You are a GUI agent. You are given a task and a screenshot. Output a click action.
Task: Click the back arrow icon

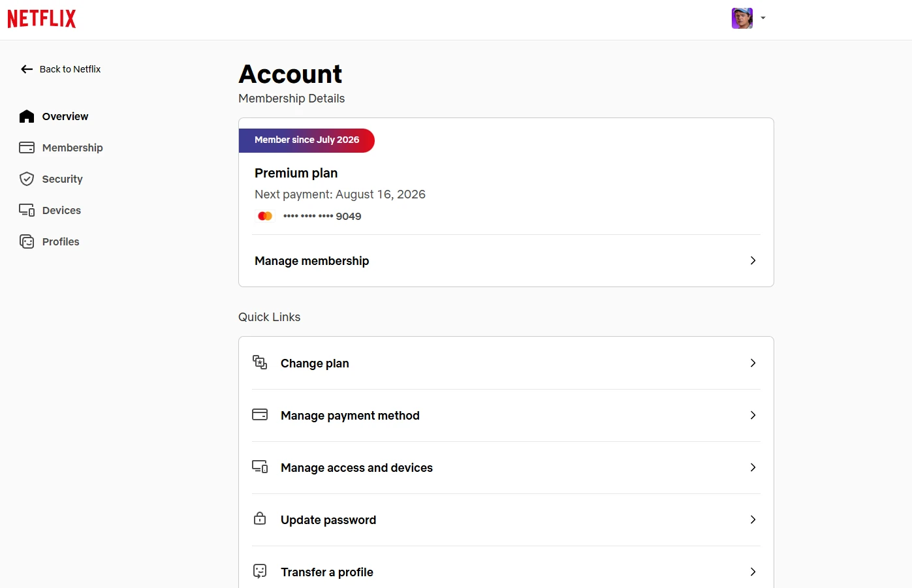[x=27, y=69]
